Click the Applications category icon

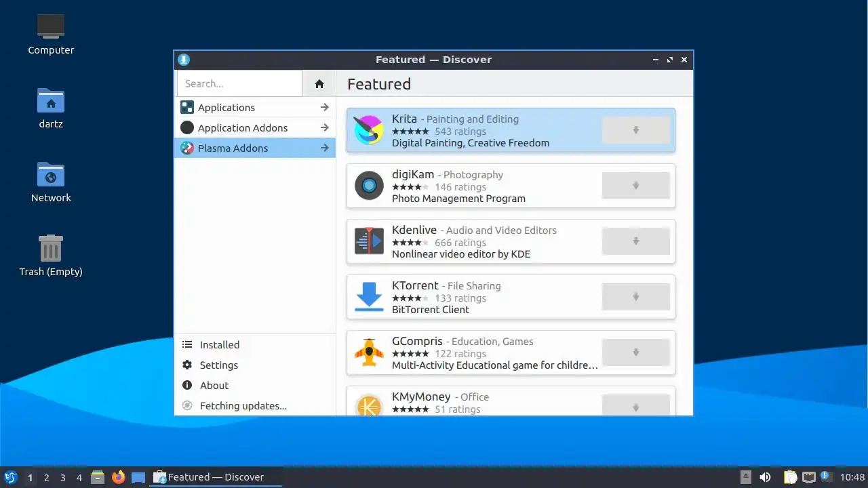point(187,107)
